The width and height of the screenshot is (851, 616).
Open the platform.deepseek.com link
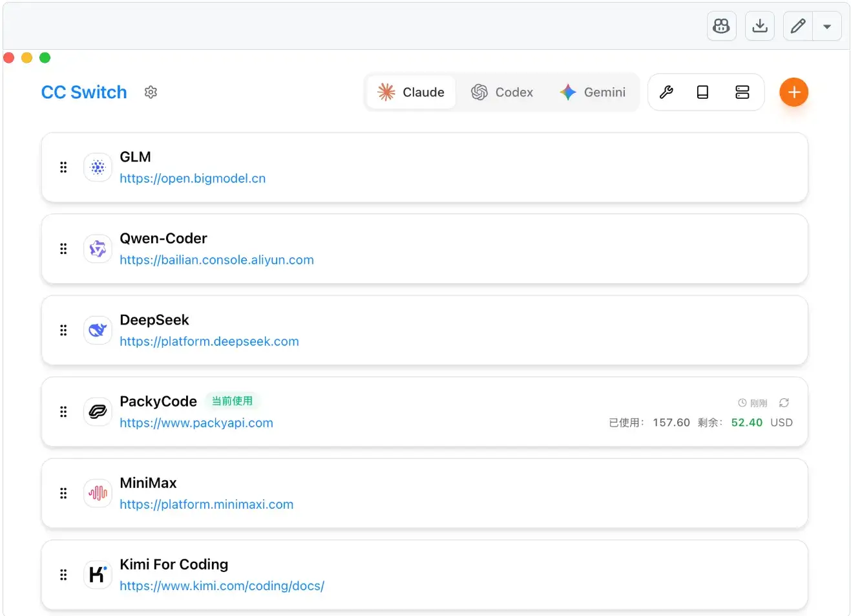(x=209, y=341)
